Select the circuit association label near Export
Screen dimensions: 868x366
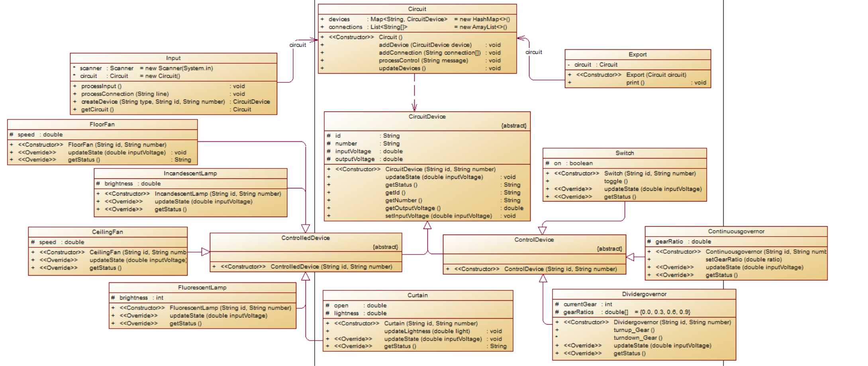(533, 52)
